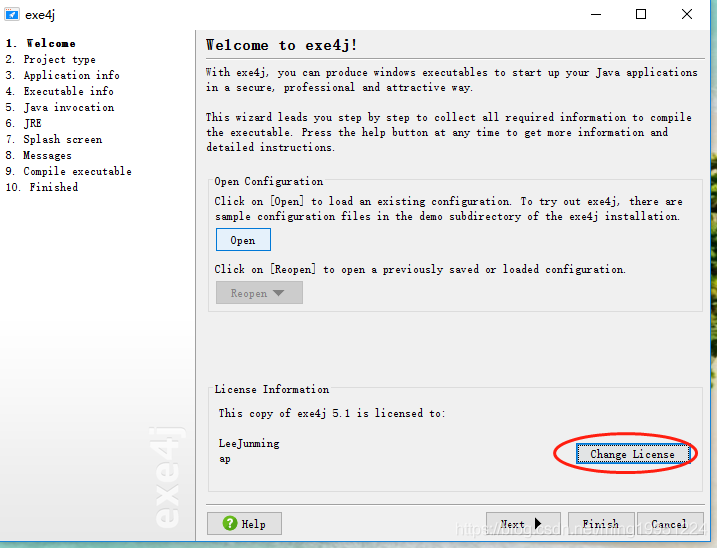Maximize the exe4j window
This screenshot has height=548, width=717.
(641, 15)
